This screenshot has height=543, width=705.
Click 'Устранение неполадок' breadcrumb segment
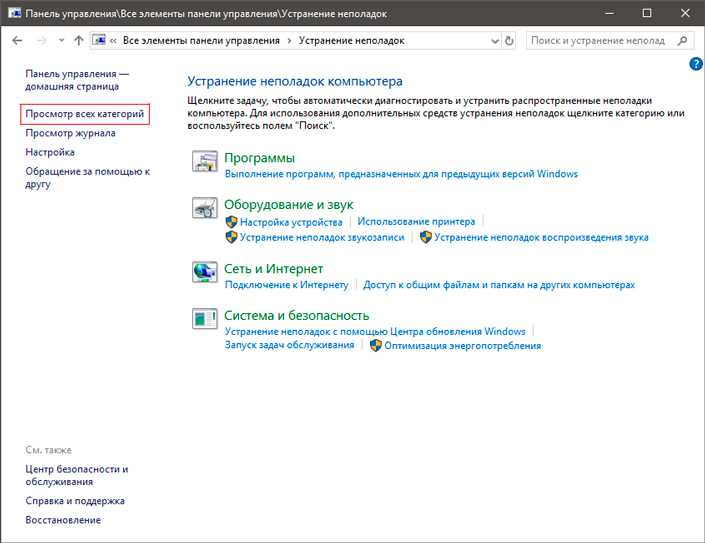coord(352,40)
